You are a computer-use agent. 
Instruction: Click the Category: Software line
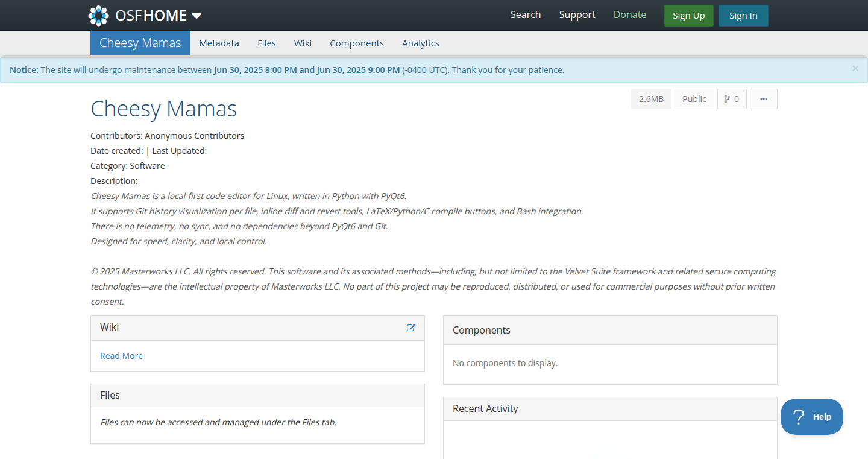point(127,166)
